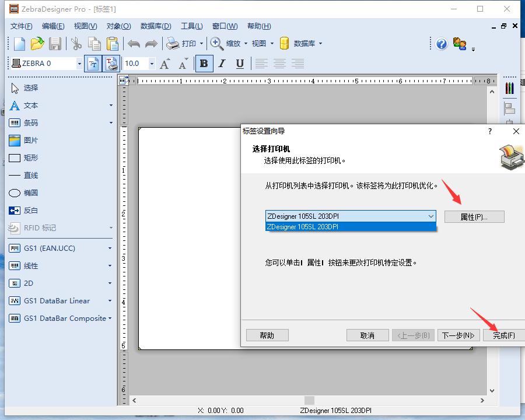This screenshot has height=420, width=525.
Task: Select the 图片 picture tool
Action: tap(30, 141)
